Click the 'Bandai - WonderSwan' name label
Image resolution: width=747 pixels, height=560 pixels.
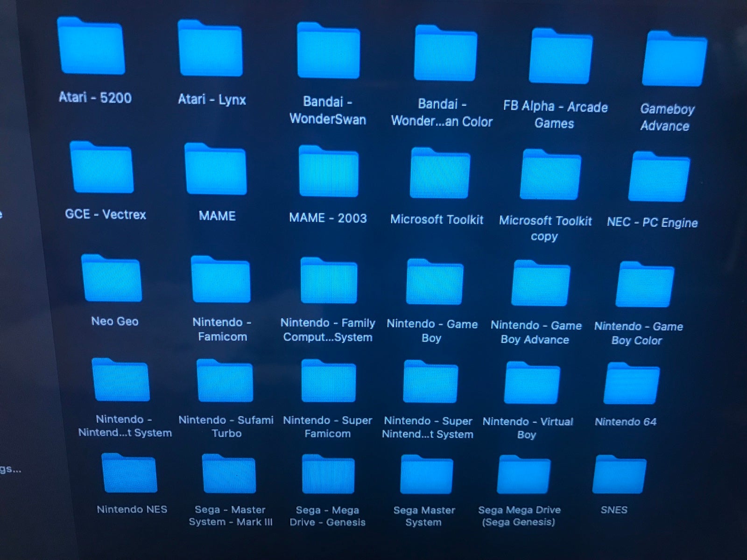[x=328, y=110]
